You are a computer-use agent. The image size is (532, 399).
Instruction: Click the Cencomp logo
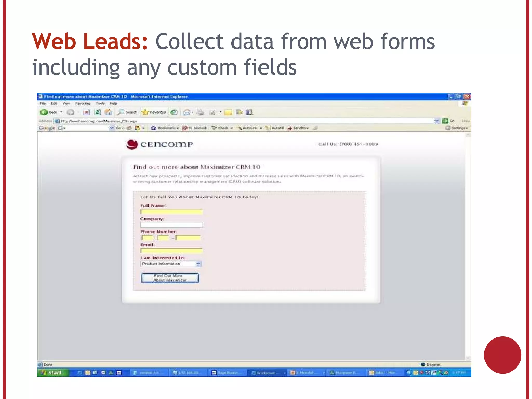(159, 144)
